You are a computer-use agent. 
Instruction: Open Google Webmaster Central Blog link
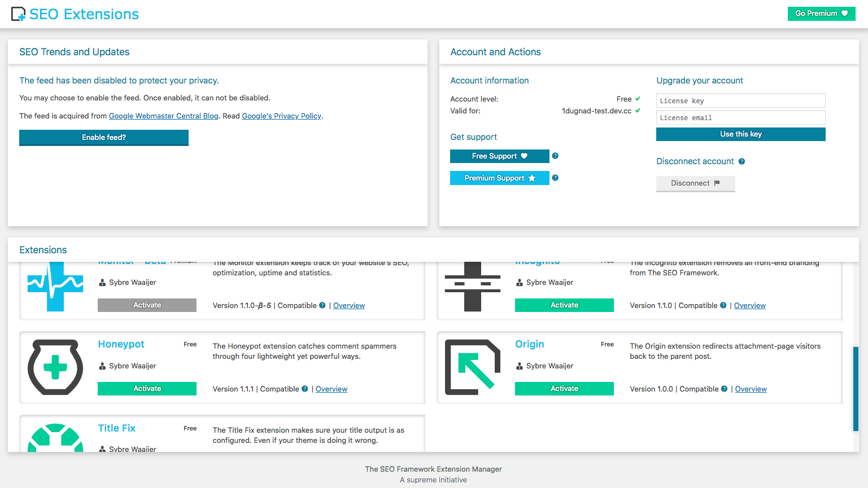164,116
